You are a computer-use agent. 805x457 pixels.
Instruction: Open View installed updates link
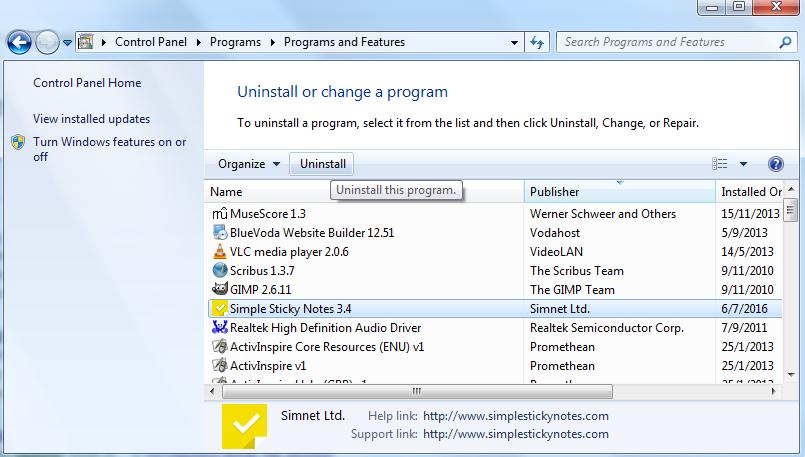click(91, 119)
